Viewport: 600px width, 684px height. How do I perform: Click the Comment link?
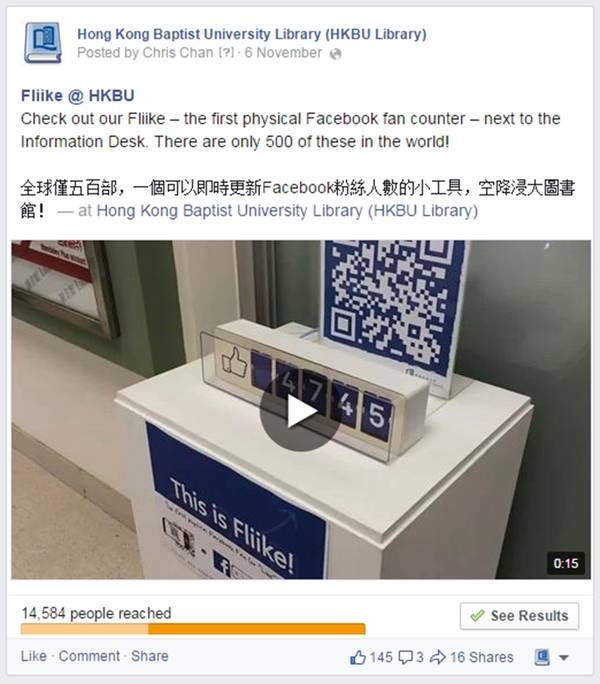[x=89, y=656]
